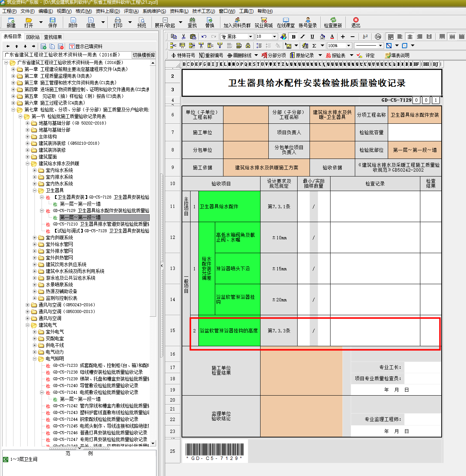Open the line style dropdown
The height and width of the screenshot is (476, 466).
pyautogui.click(x=380, y=46)
